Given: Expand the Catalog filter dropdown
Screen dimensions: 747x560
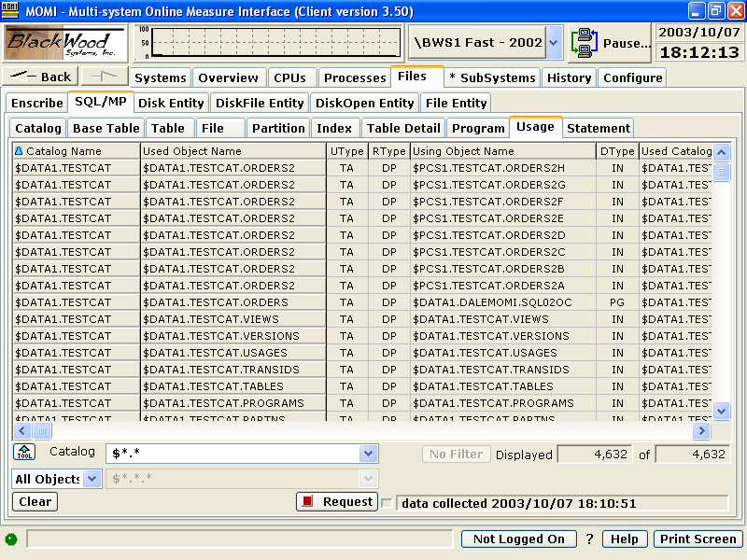Looking at the screenshot, I should pyautogui.click(x=368, y=454).
